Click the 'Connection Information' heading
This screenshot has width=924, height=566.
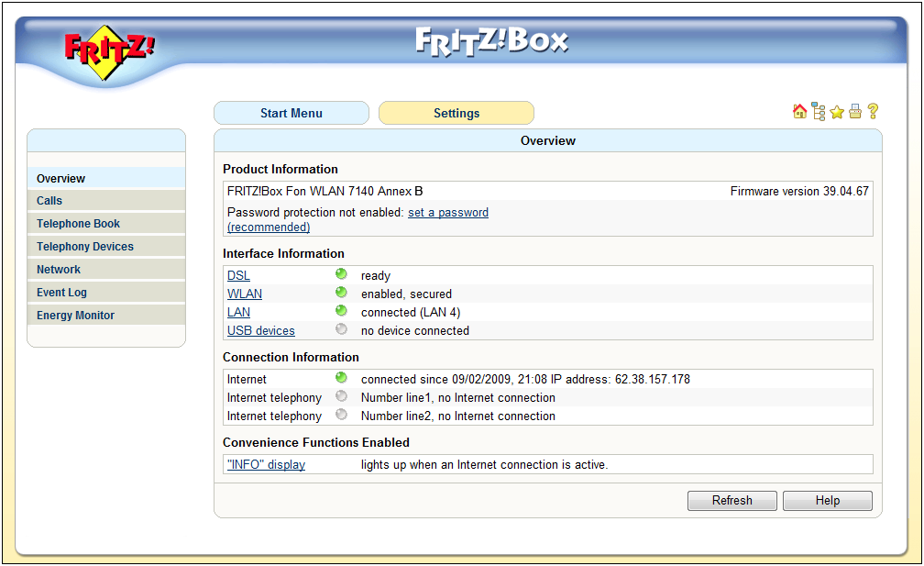coord(291,357)
